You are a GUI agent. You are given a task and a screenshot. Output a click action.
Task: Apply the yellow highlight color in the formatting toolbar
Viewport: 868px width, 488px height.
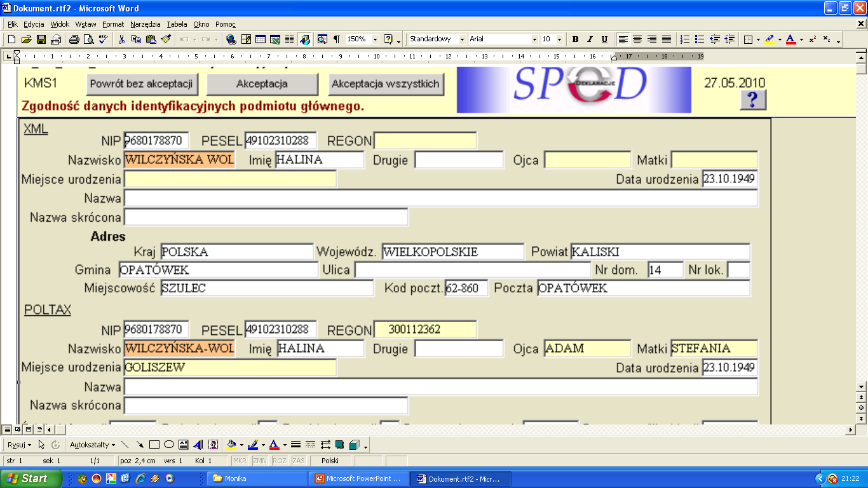point(770,39)
